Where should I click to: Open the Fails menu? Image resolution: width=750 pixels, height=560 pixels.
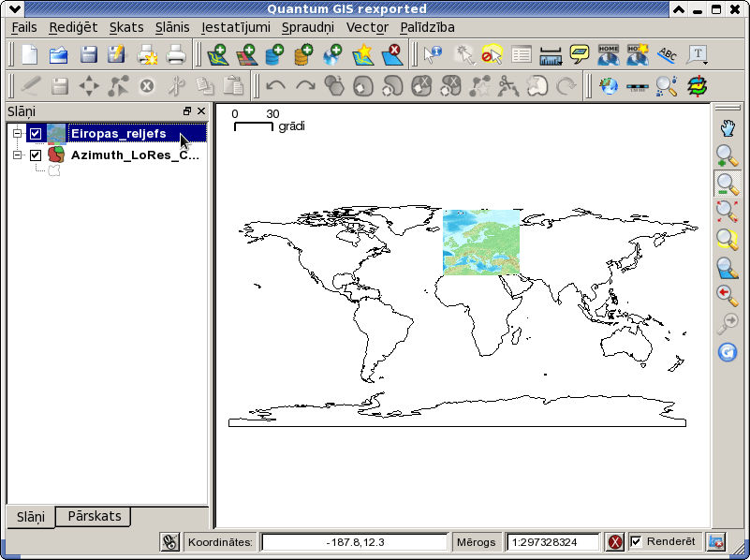point(24,27)
